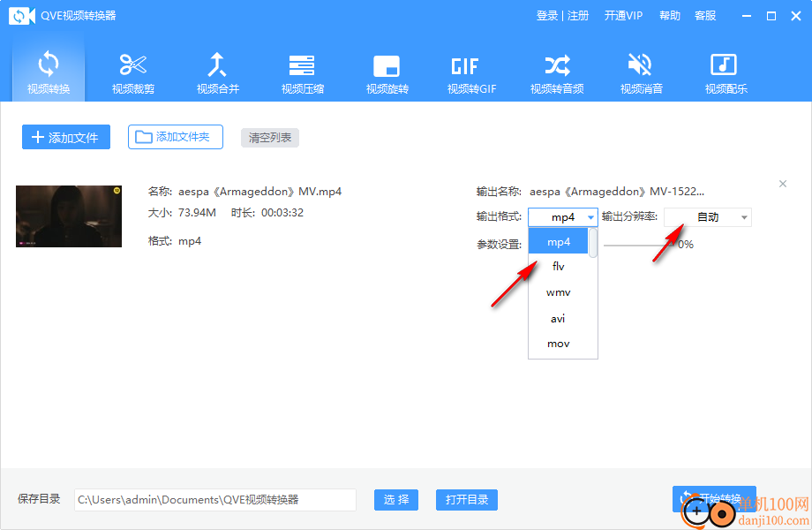
Task: Open the 视频合并 merge tool
Action: coord(217,72)
